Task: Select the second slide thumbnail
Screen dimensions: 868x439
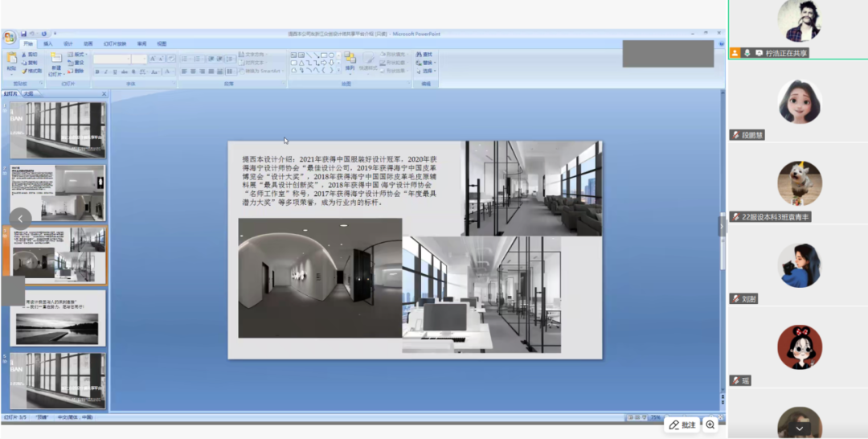Action: coord(58,193)
